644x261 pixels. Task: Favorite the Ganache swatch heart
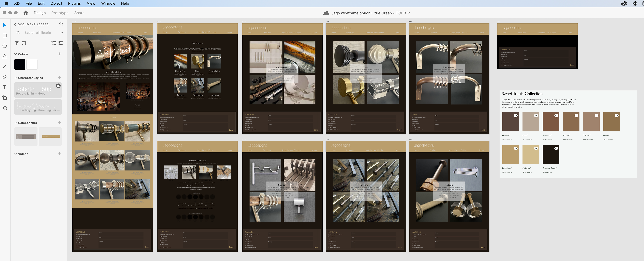pyautogui.click(x=516, y=115)
